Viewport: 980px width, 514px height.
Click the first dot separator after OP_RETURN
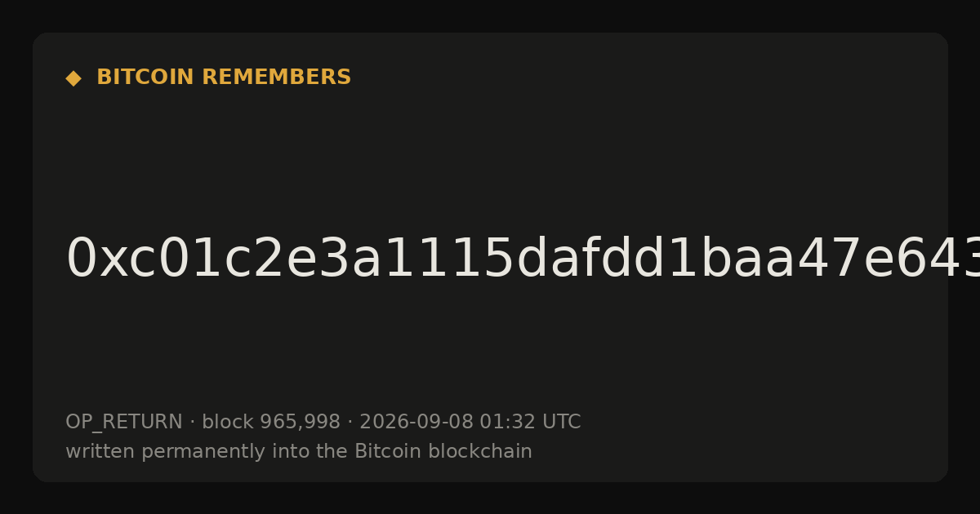pos(192,423)
